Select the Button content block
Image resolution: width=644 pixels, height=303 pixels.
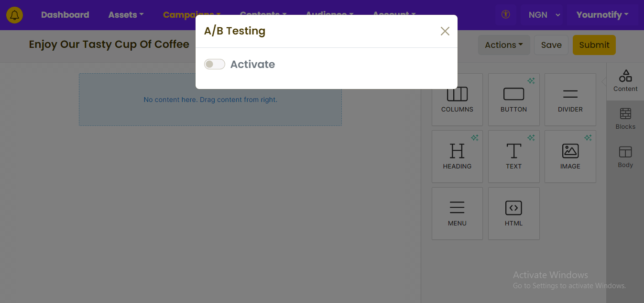513,100
